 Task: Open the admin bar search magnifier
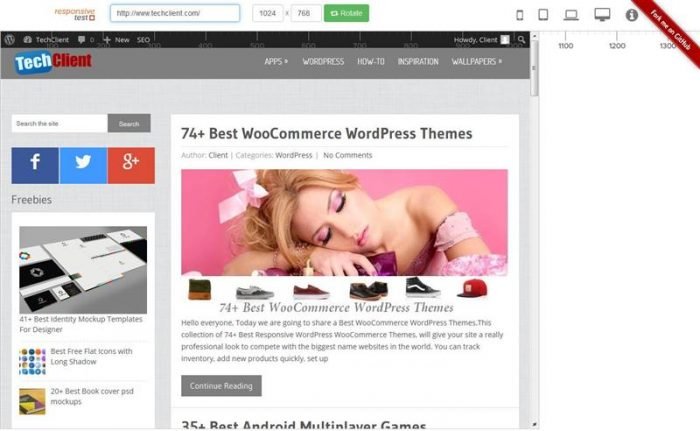(521, 40)
